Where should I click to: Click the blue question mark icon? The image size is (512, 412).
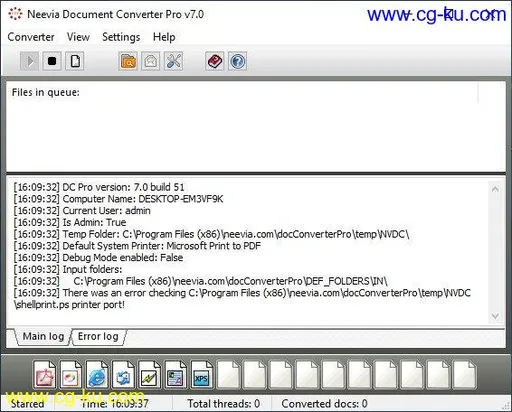[x=237, y=61]
